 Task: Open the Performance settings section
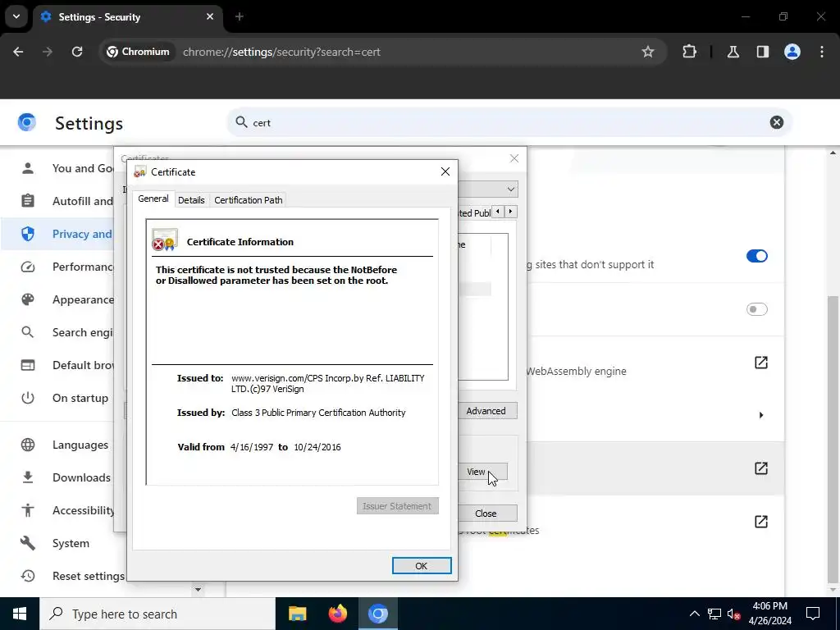pos(66,267)
